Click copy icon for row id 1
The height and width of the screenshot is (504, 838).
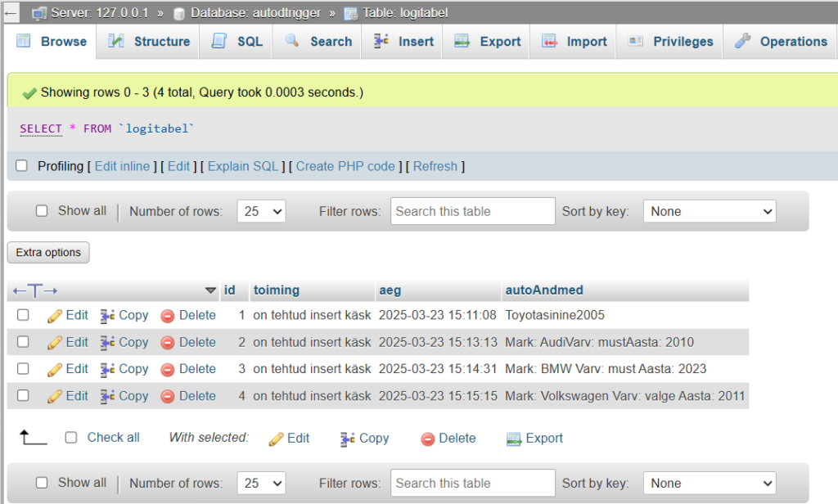[x=107, y=316]
